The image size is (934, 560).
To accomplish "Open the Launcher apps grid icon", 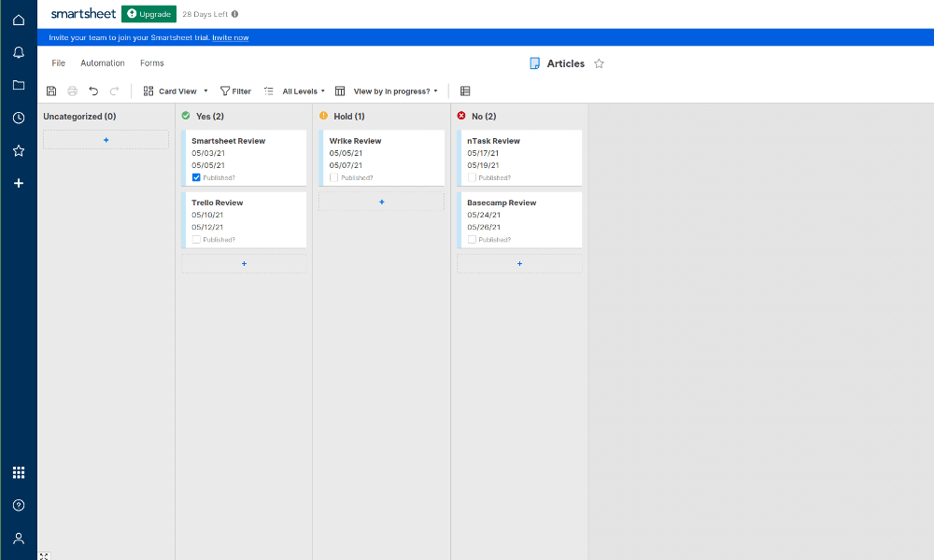I will tap(19, 472).
